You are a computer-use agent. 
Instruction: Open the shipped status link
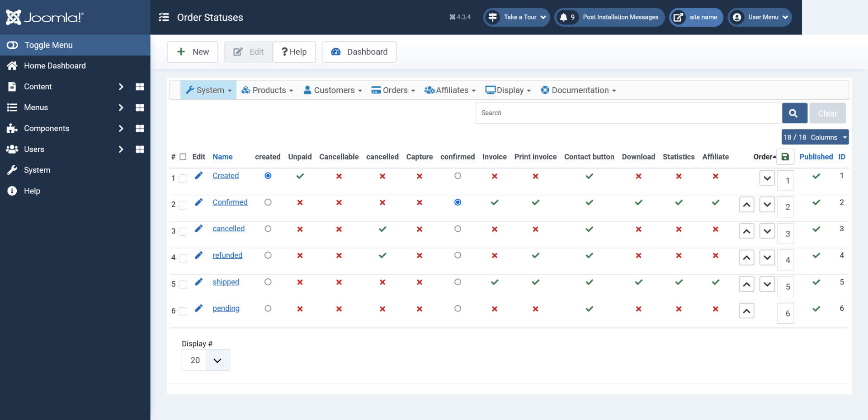(226, 282)
